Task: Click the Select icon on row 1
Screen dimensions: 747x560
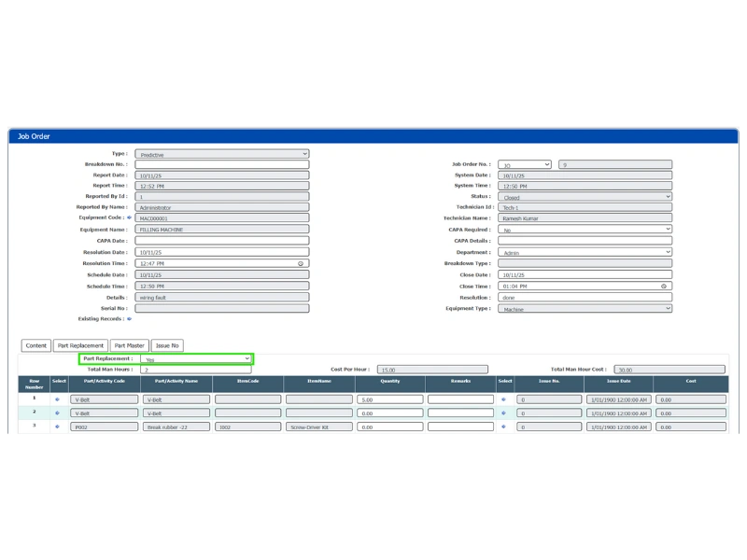Action: click(56, 397)
